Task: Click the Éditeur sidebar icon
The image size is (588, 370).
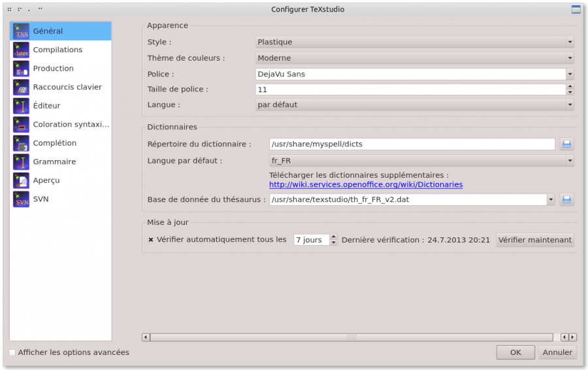Action: [21, 106]
